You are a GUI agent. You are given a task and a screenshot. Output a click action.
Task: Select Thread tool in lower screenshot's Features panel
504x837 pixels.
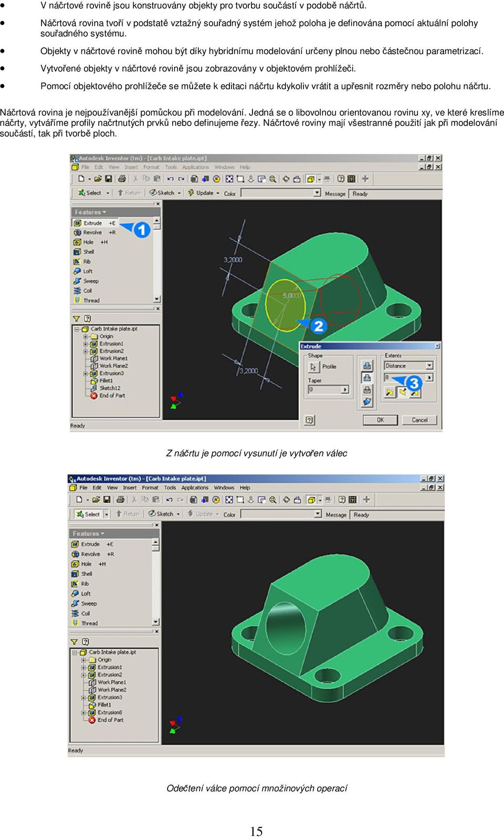click(85, 623)
